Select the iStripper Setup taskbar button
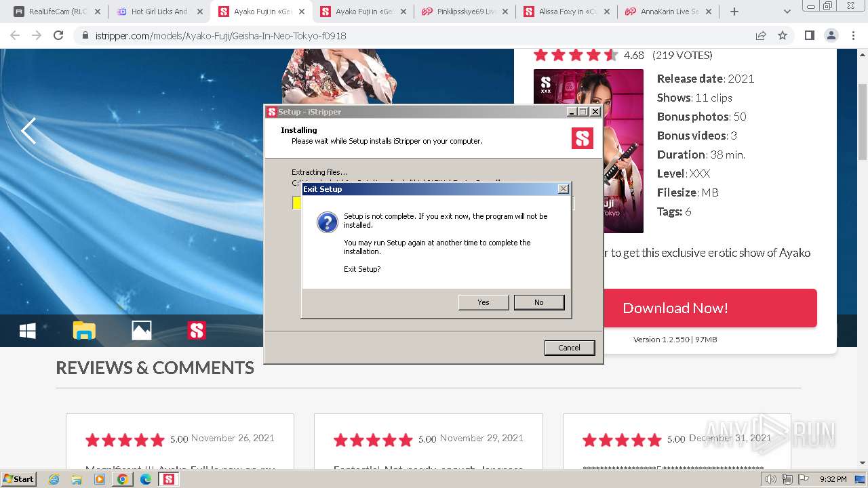Screen dimensions: 868x488 coord(169,479)
